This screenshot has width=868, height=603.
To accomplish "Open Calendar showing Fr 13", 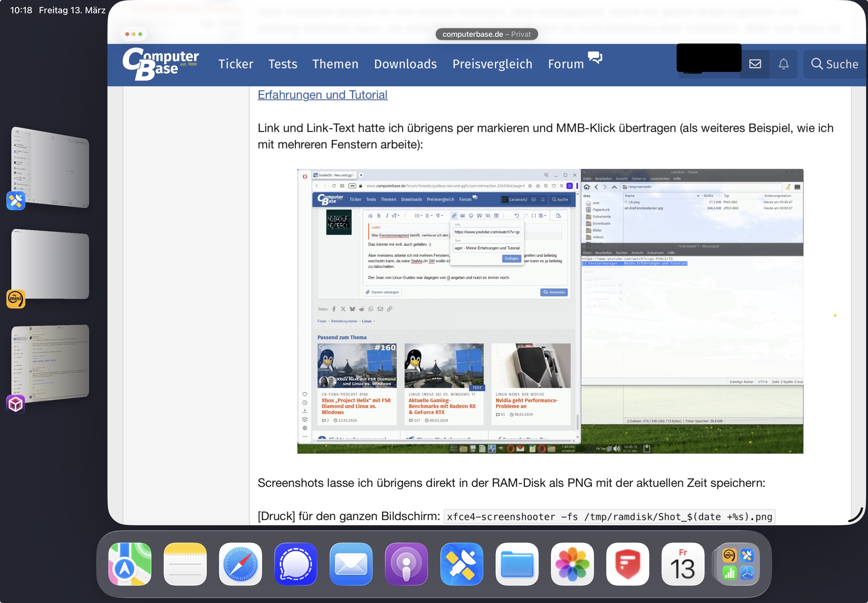I will pos(682,564).
